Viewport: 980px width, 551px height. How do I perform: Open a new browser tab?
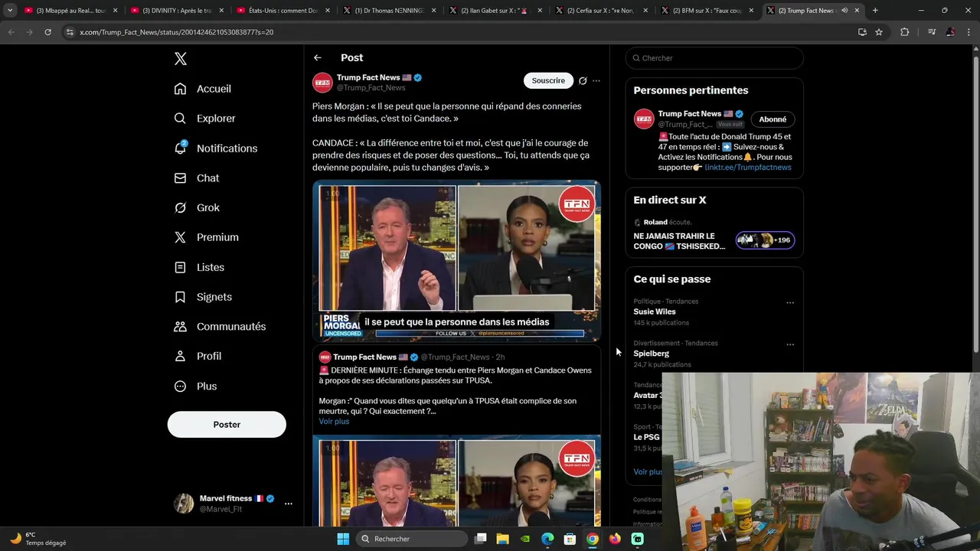(x=875, y=11)
